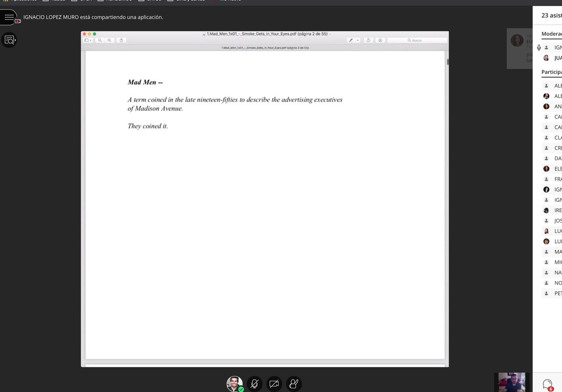Expand the PDF title dropdown chevron
The width and height of the screenshot is (562, 392).
pyautogui.click(x=330, y=34)
